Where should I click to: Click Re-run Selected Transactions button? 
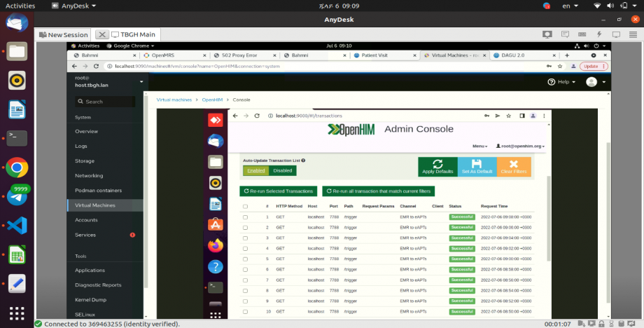[279, 191]
